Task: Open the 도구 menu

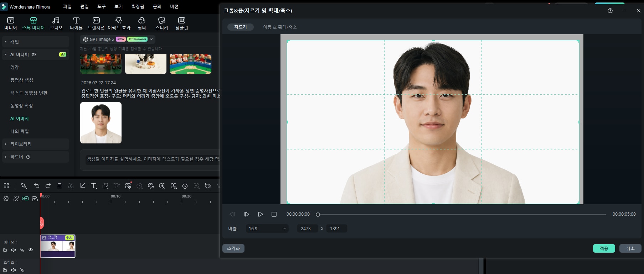Action: click(x=102, y=6)
